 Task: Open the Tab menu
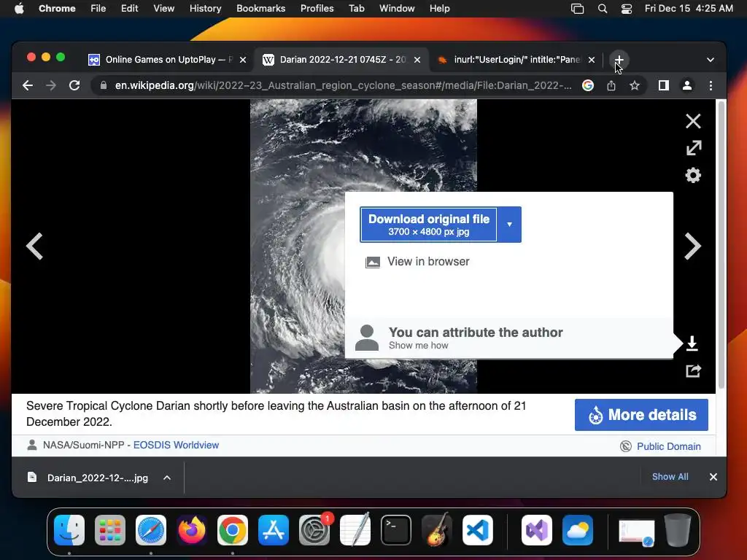(x=356, y=9)
